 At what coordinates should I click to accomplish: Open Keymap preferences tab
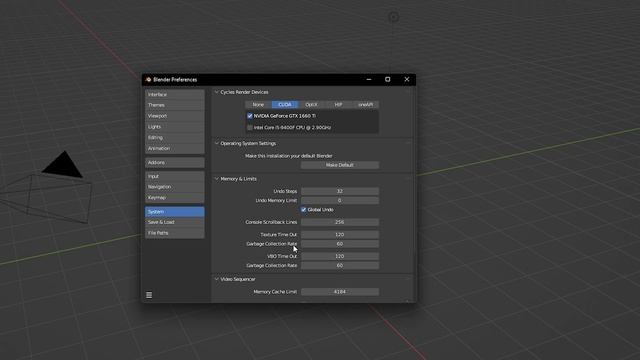click(x=175, y=198)
